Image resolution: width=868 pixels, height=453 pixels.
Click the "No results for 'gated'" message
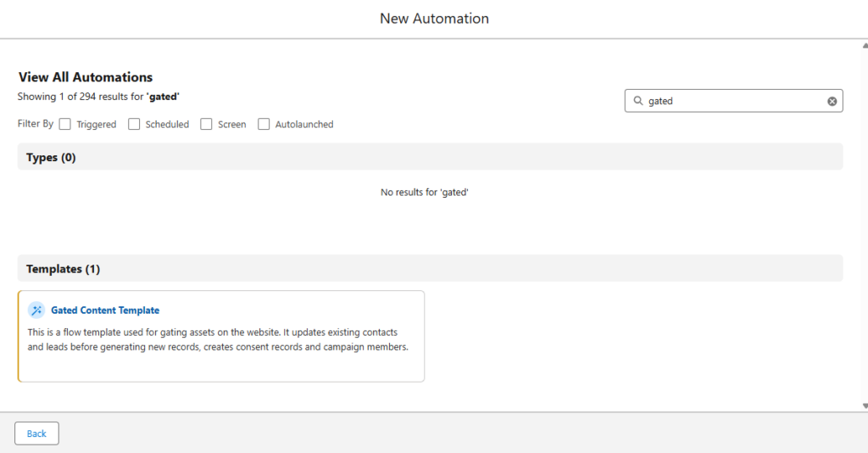[425, 193]
